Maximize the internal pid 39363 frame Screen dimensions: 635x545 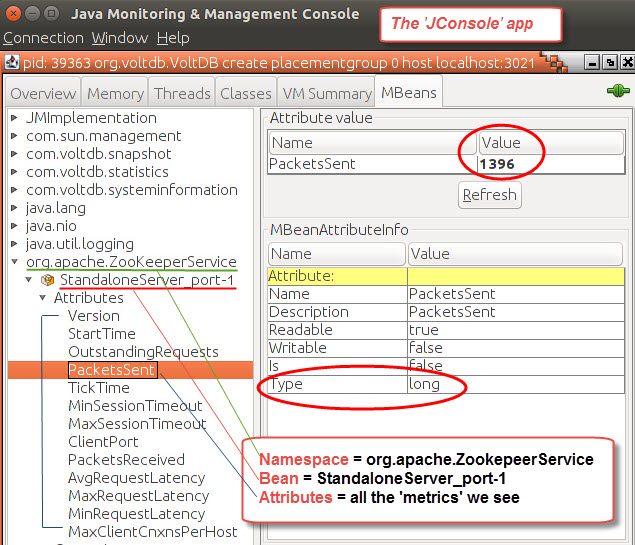[610, 63]
